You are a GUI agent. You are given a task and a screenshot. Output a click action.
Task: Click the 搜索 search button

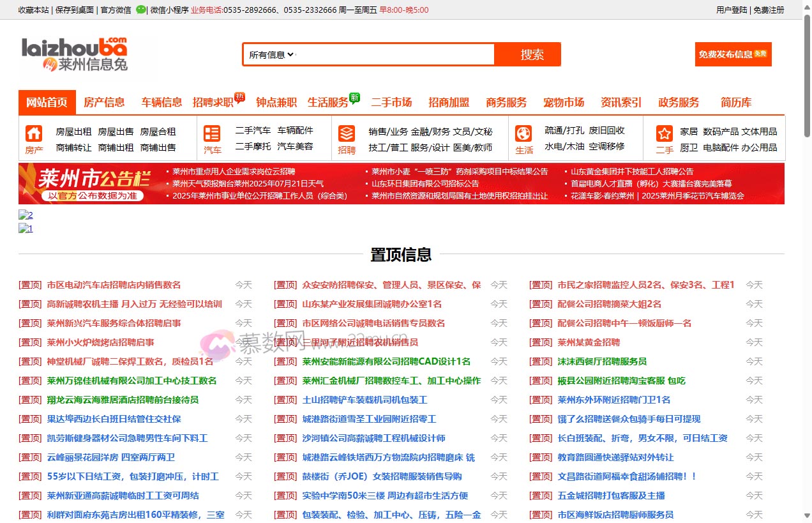(x=531, y=54)
